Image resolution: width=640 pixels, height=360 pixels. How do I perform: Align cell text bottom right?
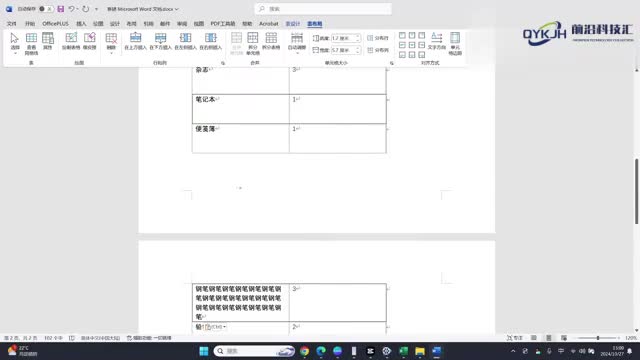tap(422, 54)
